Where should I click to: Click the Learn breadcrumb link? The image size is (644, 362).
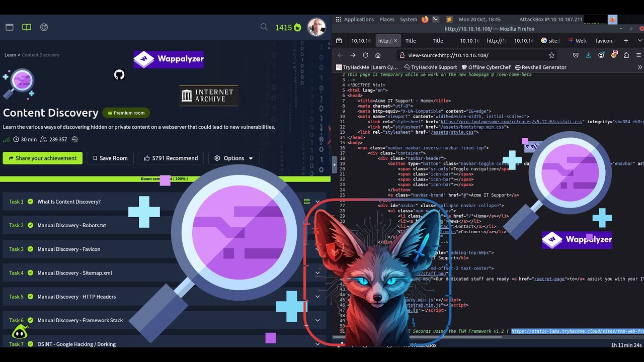(10, 55)
